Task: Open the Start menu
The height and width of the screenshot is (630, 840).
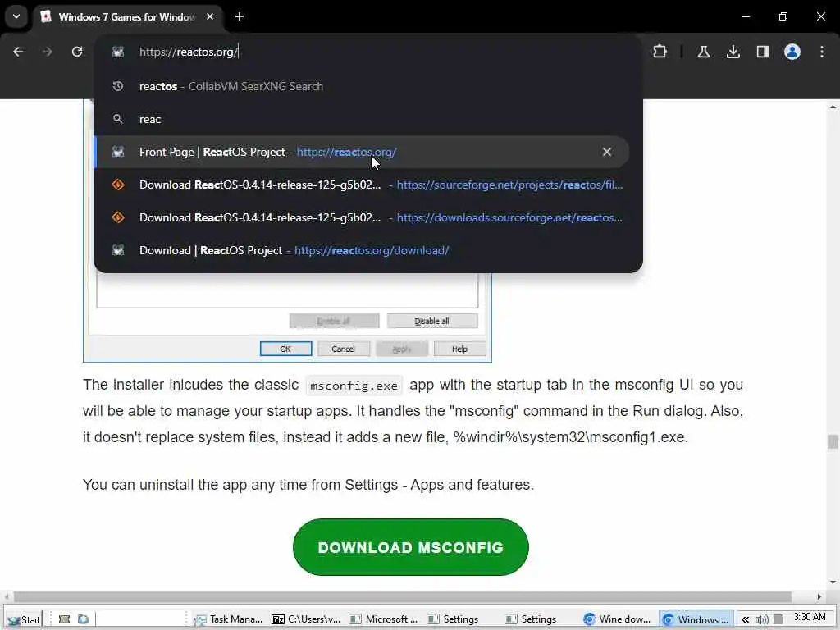Action: 24,619
